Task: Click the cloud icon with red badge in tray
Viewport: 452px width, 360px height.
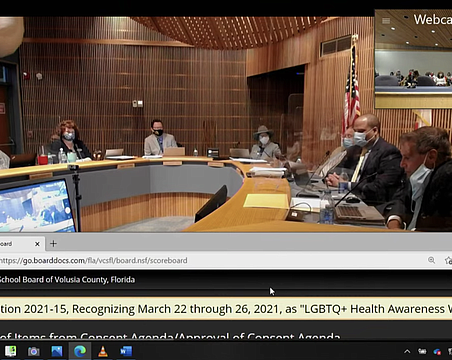Action: click(437, 352)
